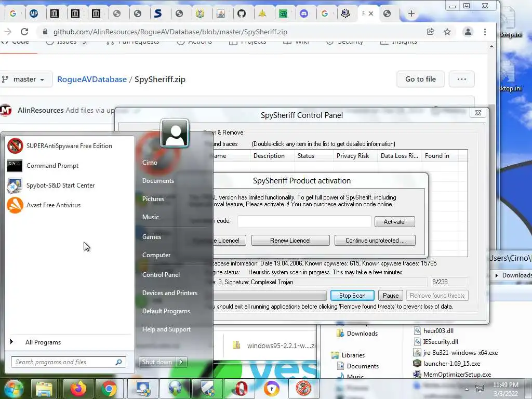Switch to the MP favicon tab
Viewport: 532px width, 399px height.
(34, 14)
